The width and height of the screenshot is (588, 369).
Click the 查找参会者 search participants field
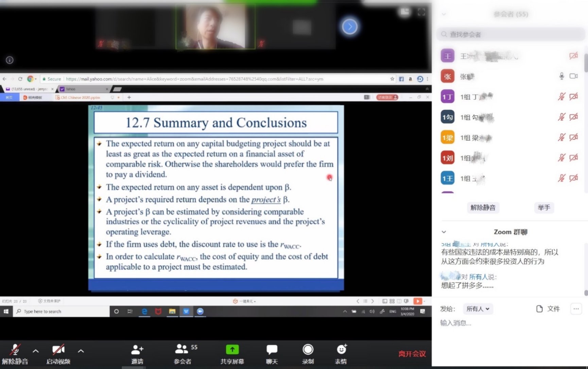point(510,34)
